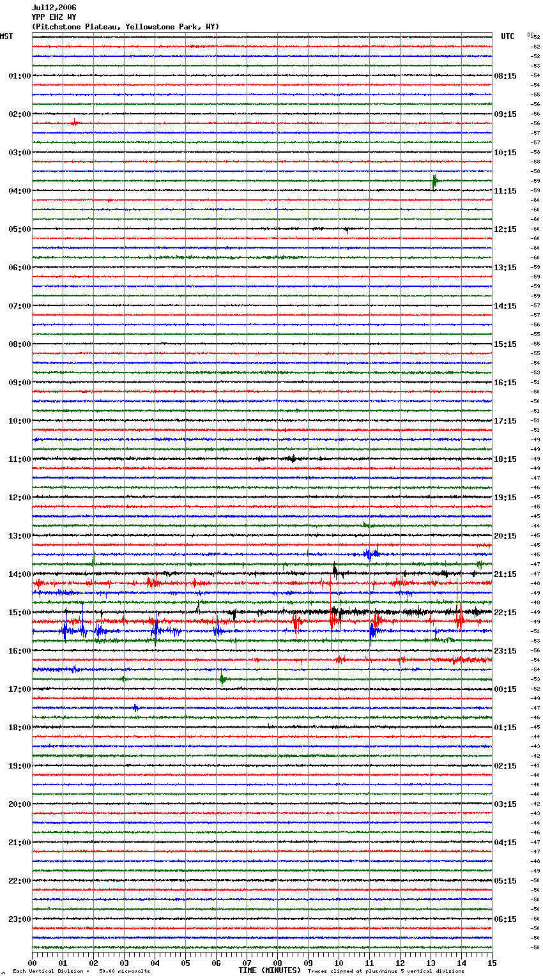
Task: Click the 10:15 UTC time label
Action: [505, 153]
